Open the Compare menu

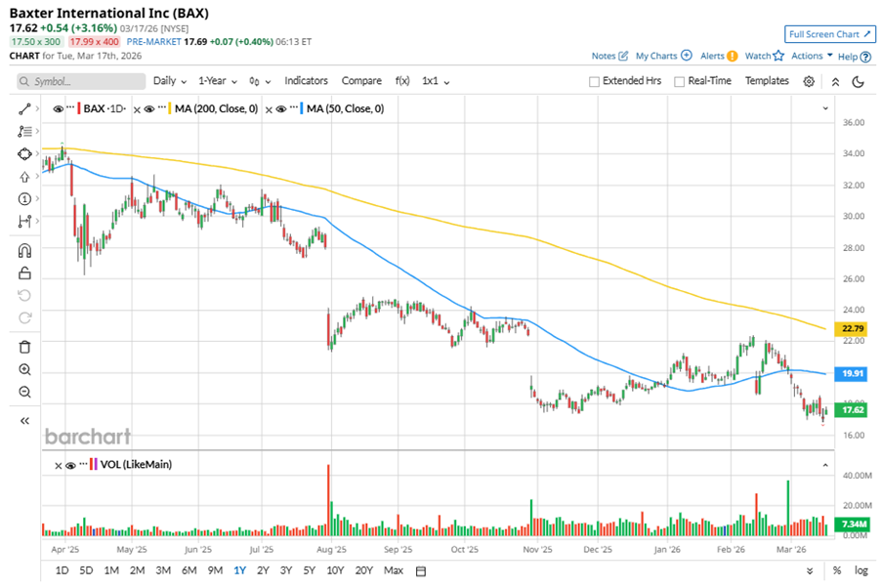pyautogui.click(x=361, y=81)
